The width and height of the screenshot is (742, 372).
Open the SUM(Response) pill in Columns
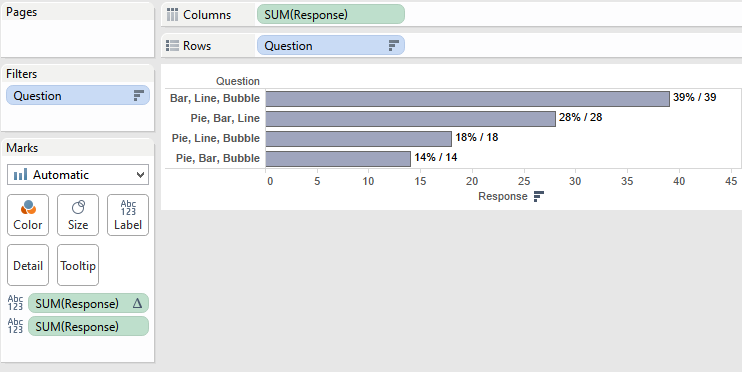coord(331,15)
